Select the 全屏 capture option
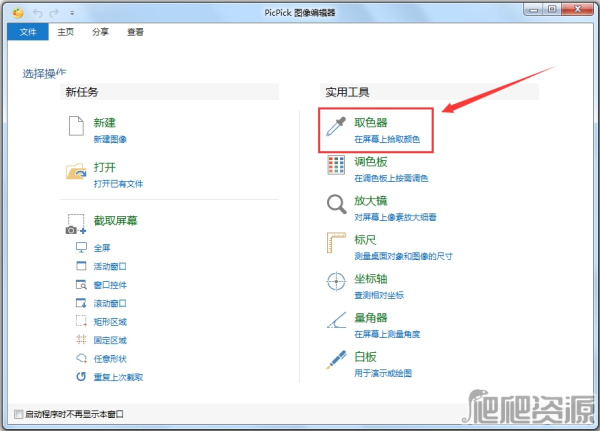This screenshot has height=431, width=600. click(x=102, y=248)
